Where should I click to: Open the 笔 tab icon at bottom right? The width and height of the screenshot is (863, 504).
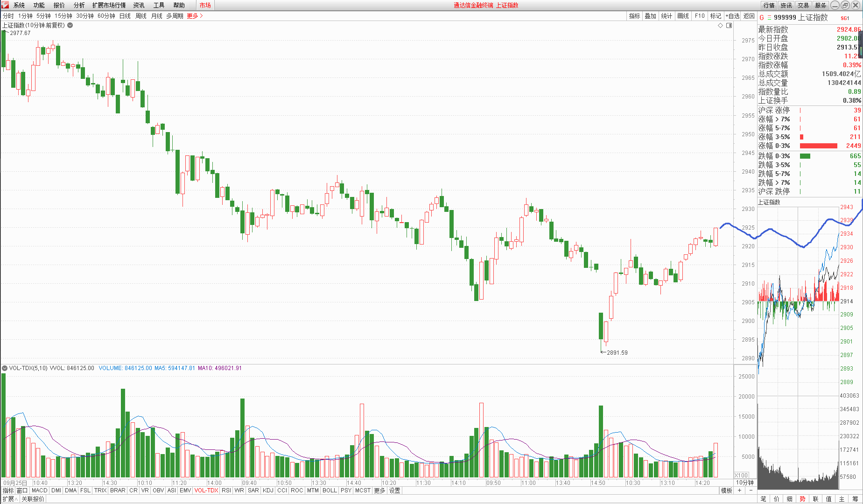[764, 499]
